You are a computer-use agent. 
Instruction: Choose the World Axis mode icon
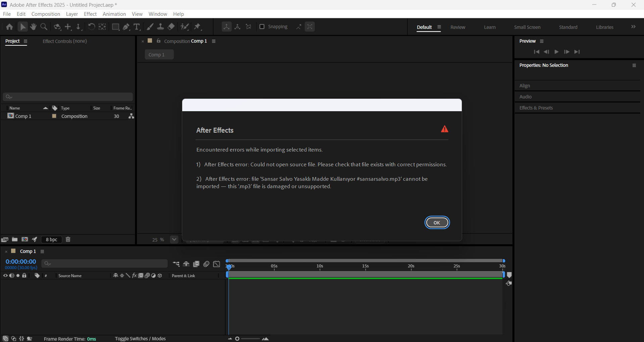pos(238,27)
